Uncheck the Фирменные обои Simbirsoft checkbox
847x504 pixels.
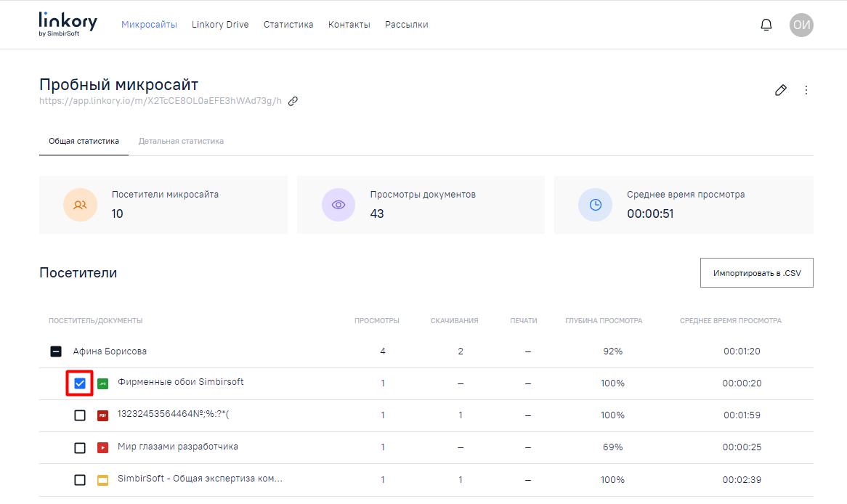coord(80,383)
